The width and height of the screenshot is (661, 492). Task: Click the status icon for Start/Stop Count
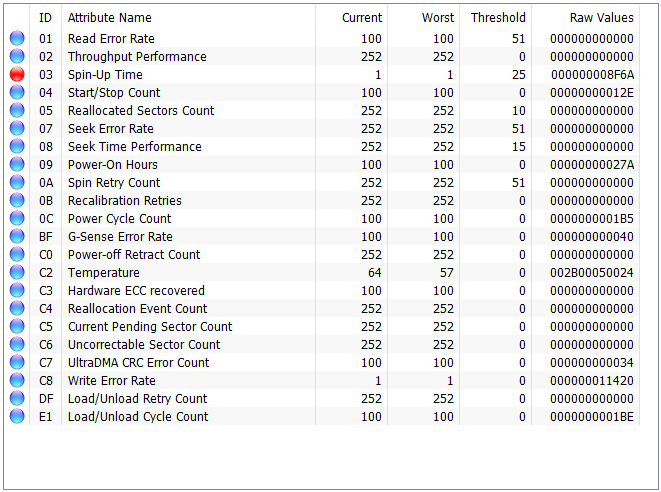(17, 92)
